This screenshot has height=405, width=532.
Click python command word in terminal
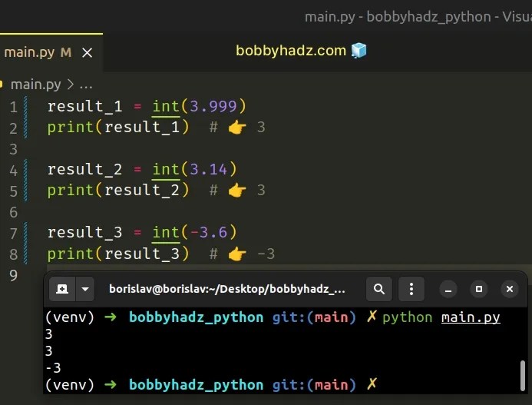[x=407, y=317]
